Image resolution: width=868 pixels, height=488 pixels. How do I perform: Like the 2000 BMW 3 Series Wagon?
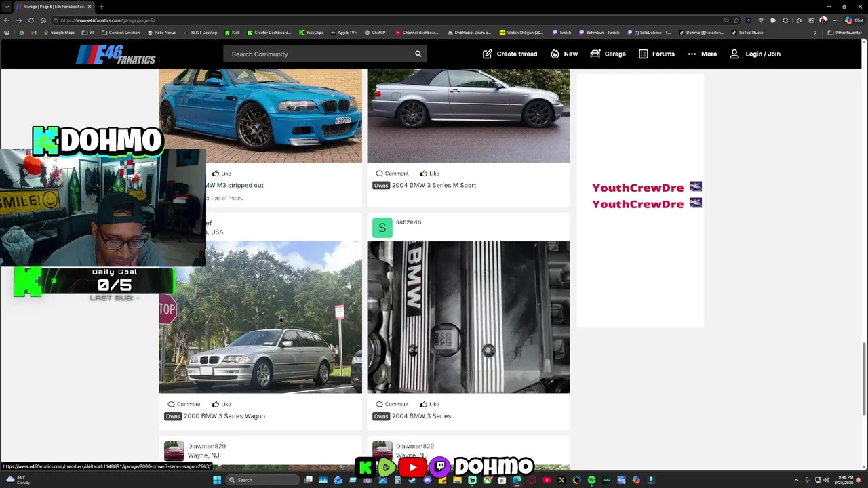(x=221, y=404)
